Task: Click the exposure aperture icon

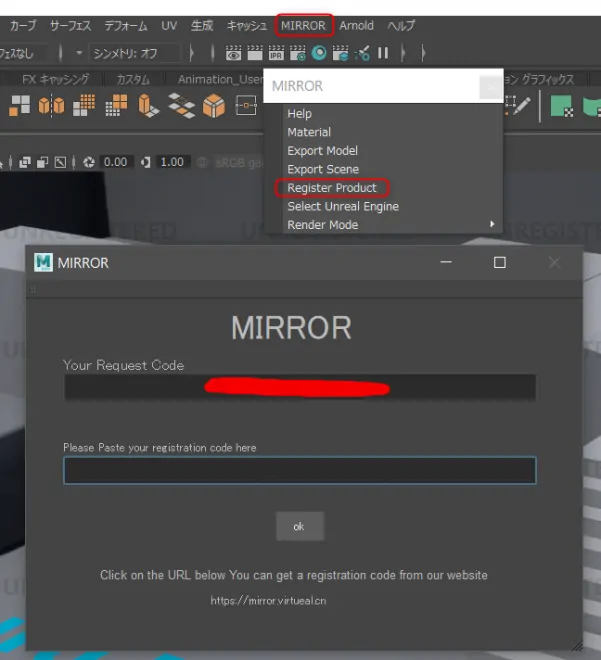Action: [89, 162]
